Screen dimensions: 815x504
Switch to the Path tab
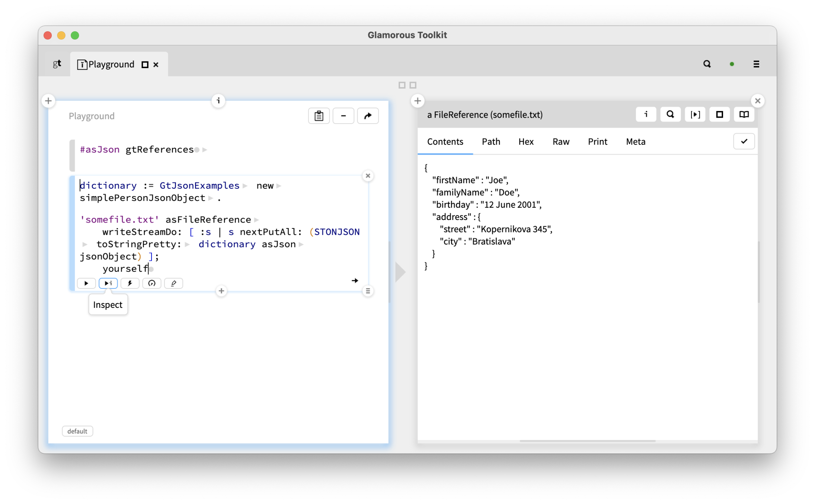[491, 142]
